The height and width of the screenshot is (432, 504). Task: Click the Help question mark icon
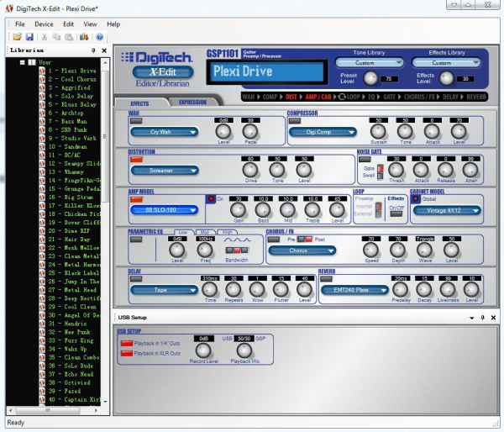point(100,37)
